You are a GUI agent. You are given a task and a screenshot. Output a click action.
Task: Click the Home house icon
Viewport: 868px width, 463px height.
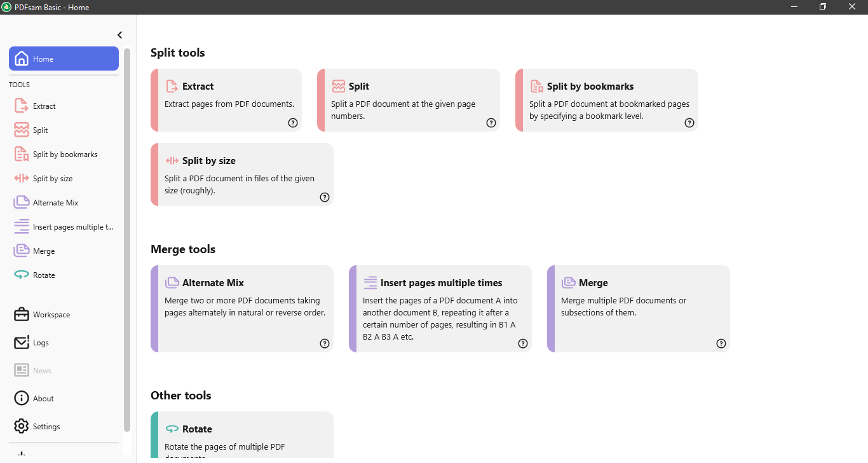[x=22, y=59]
